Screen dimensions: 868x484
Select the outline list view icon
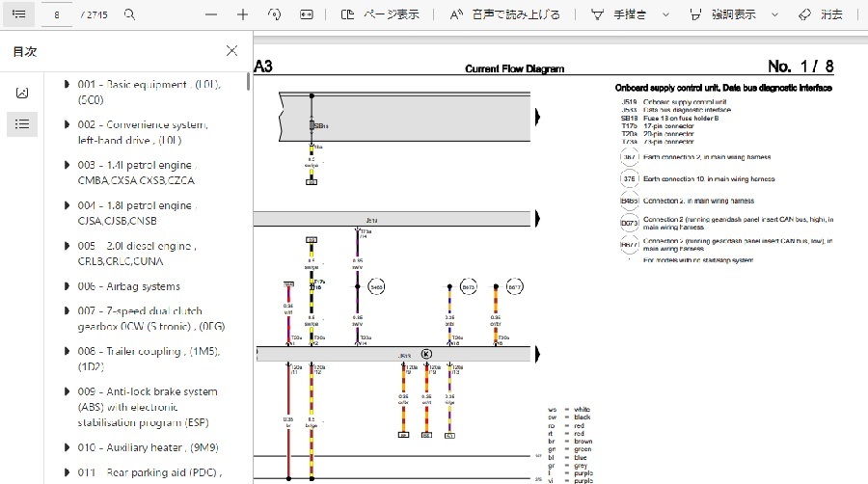(22, 123)
